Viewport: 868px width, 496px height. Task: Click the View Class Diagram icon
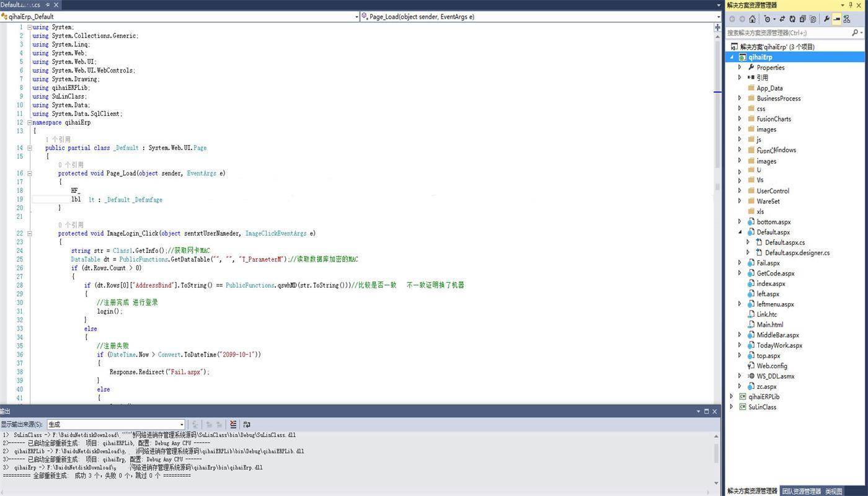click(x=846, y=19)
